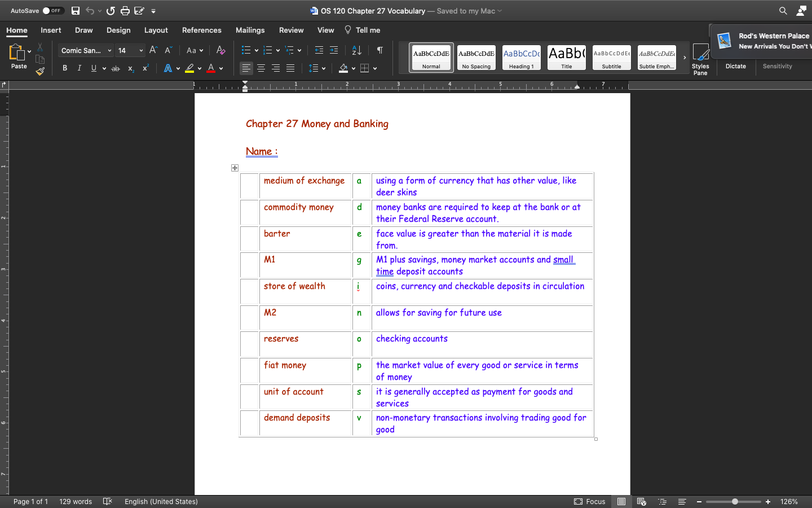This screenshot has height=508, width=812.
Task: Open the spelling proofing status icon
Action: click(108, 501)
